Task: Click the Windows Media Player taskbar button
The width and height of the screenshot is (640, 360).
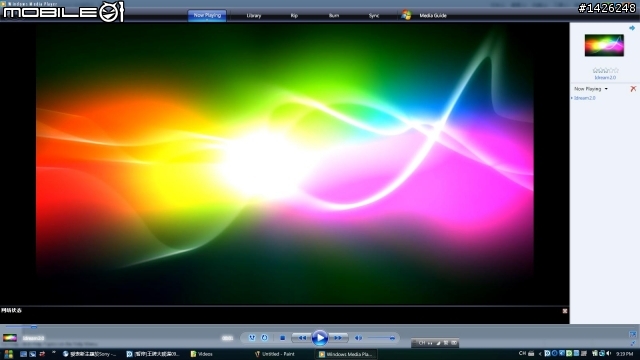Action: (346, 354)
